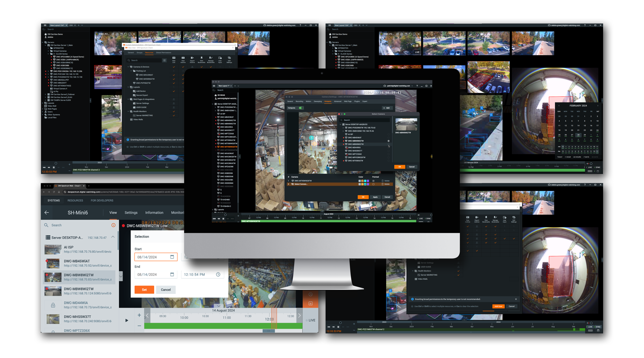This screenshot has height=358, width=644.
Task: Open clock picker beside 12:10:54 PM
Action: [218, 274]
